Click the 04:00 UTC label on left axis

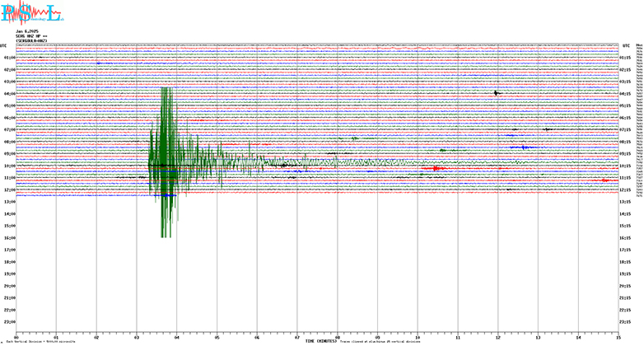pyautogui.click(x=8, y=94)
